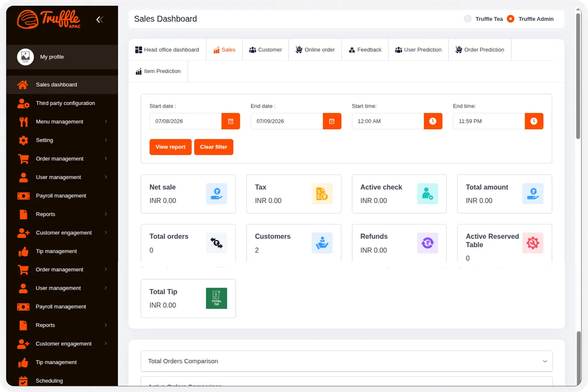Expand the second Customer engagement submenu

pyautogui.click(x=106, y=343)
